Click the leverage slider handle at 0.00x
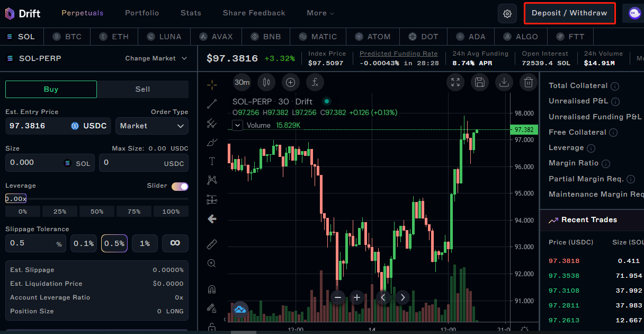This screenshot has height=334, width=644. click(16, 199)
